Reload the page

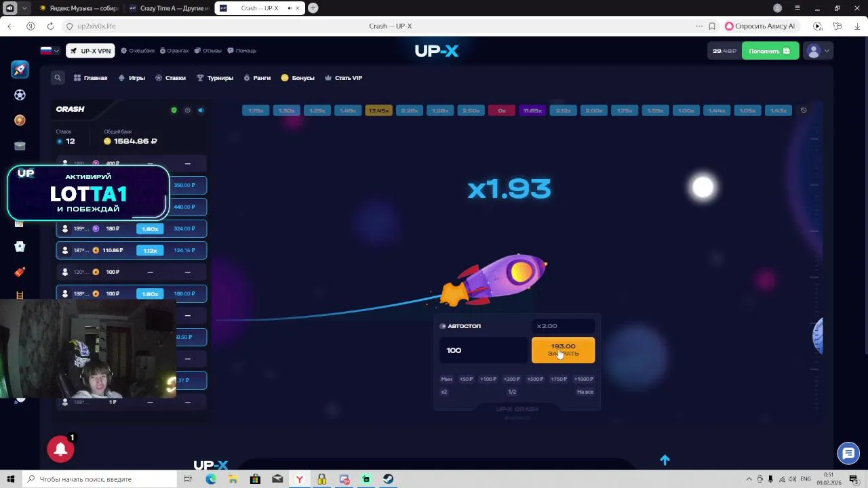coord(50,26)
